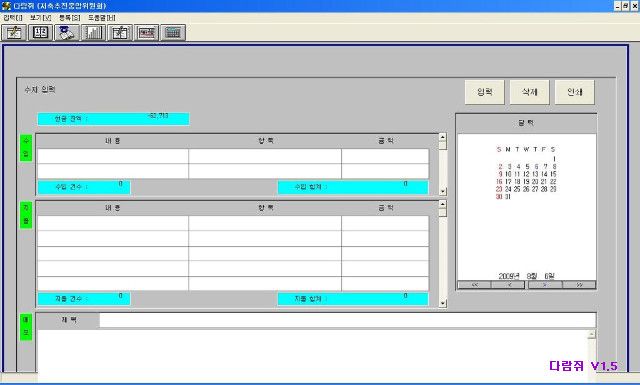640x385 pixels.
Task: Click the cyan 지출 건수 count field
Action: click(x=84, y=299)
